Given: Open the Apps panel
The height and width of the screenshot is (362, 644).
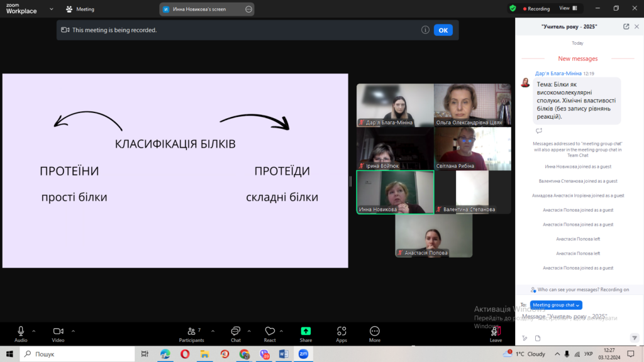Looking at the screenshot, I should pyautogui.click(x=341, y=333).
